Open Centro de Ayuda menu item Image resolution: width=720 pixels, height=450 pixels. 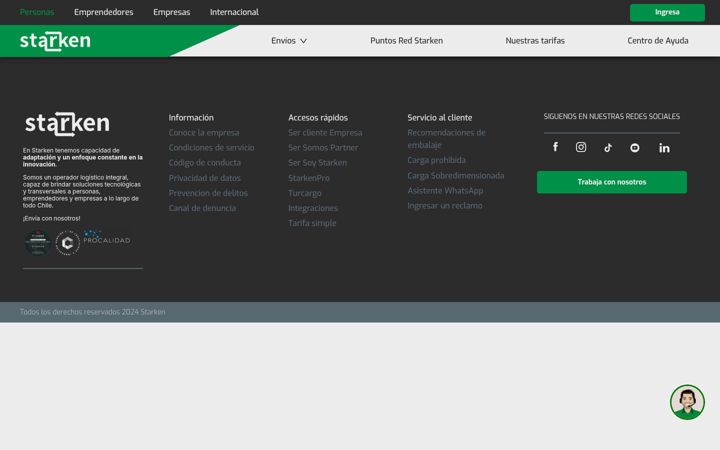click(x=658, y=40)
